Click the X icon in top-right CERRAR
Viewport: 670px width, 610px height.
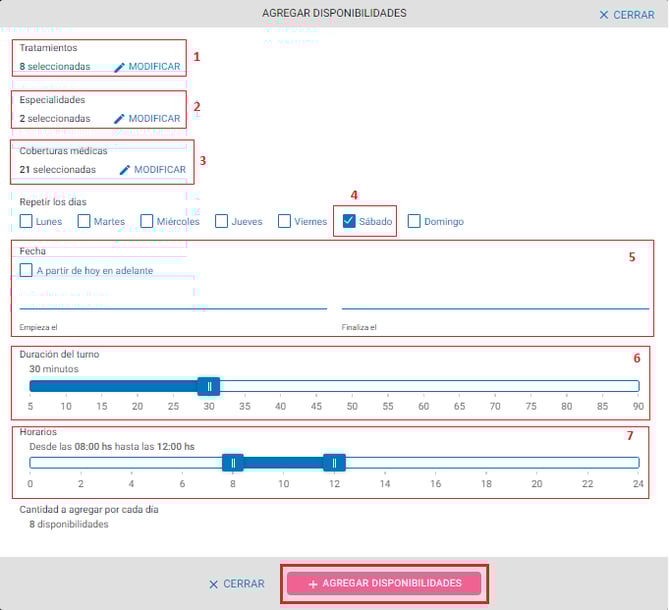pyautogui.click(x=603, y=15)
